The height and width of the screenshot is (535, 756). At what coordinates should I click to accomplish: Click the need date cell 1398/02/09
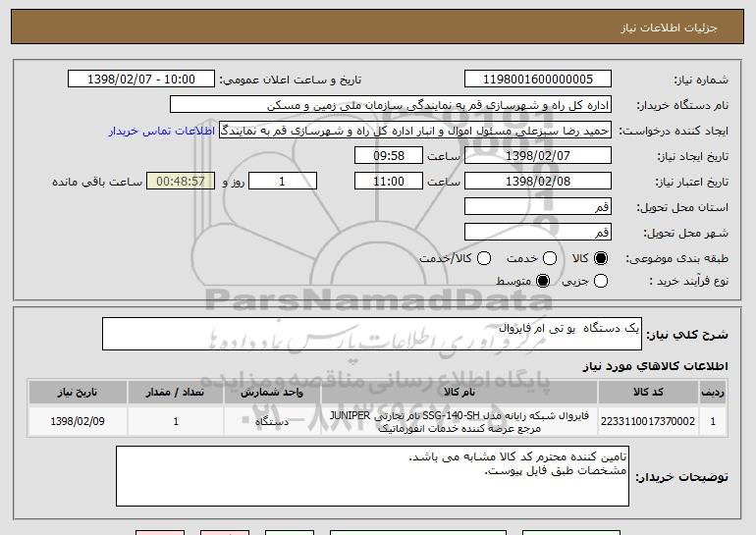[x=78, y=421]
